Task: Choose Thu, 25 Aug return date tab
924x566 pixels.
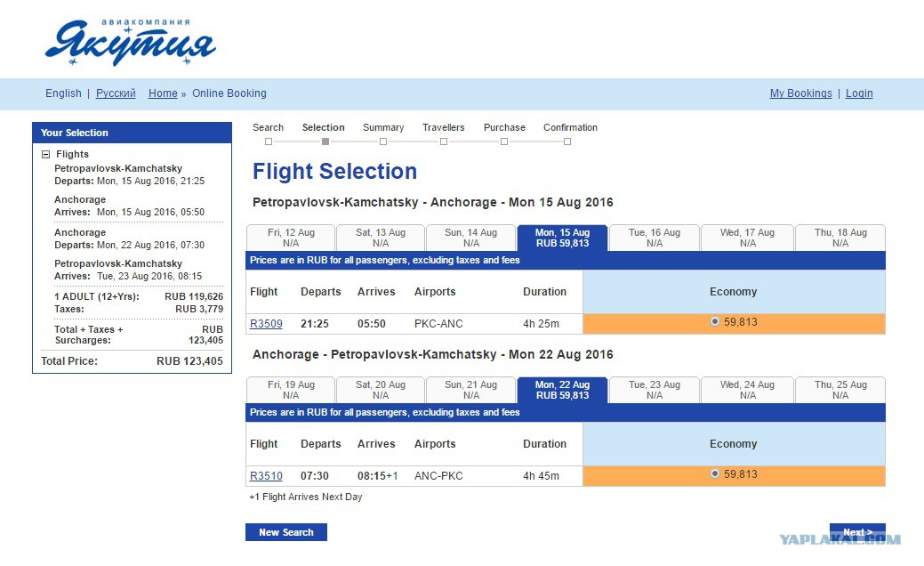Action: click(840, 390)
